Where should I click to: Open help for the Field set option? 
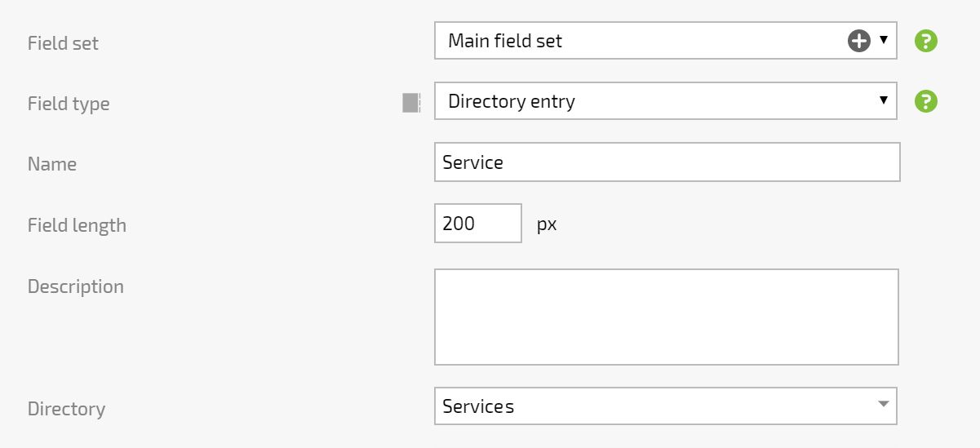pos(926,41)
